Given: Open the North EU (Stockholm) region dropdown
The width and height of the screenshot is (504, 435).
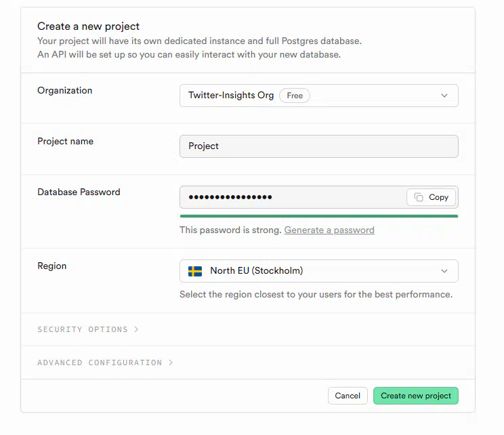Looking at the screenshot, I should (x=319, y=271).
